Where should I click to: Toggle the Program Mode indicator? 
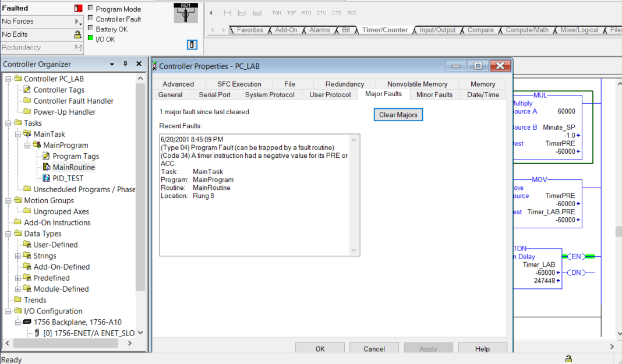tap(90, 8)
